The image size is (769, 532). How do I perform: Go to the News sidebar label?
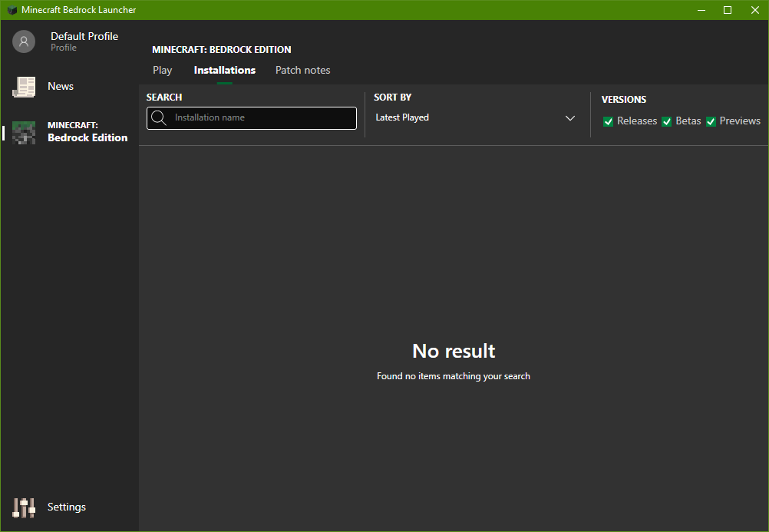point(61,87)
